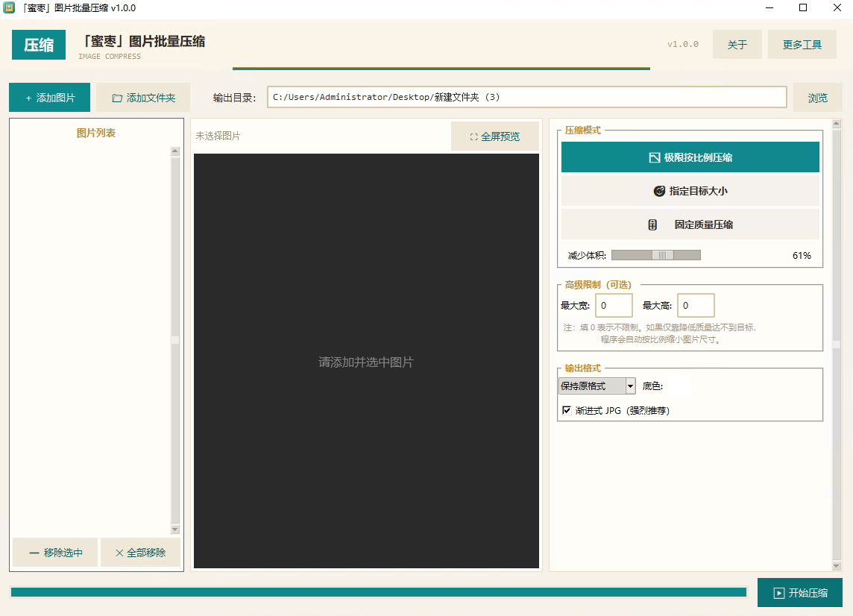Click the dark image preview area
Screen dimensions: 853x616
[366, 361]
